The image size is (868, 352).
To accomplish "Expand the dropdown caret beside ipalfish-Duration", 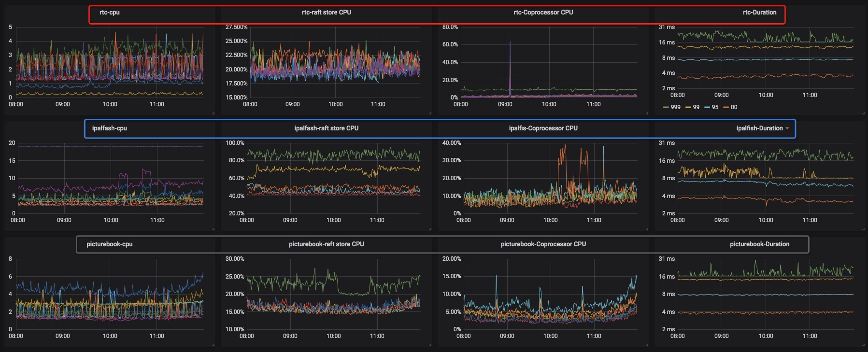I will (x=787, y=128).
